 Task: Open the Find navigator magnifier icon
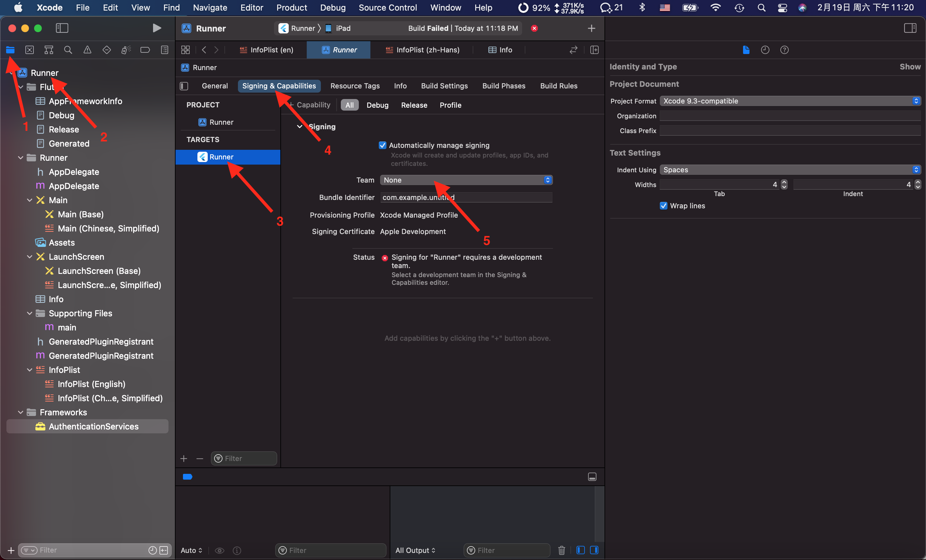tap(68, 50)
